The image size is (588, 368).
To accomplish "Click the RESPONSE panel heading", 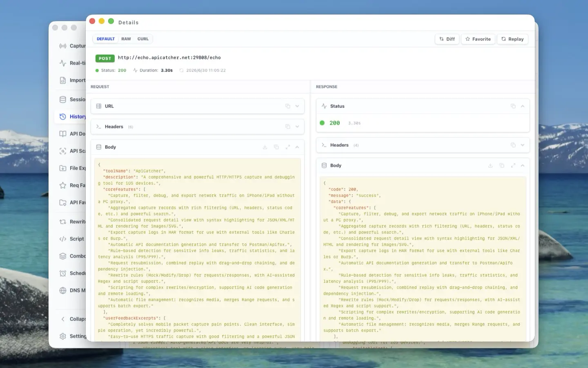I will point(327,87).
